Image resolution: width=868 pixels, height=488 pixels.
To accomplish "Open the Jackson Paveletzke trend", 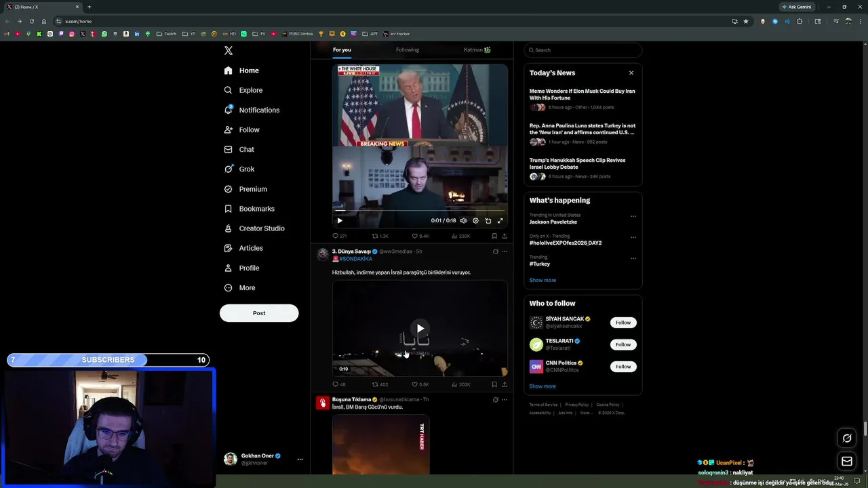I will point(553,222).
